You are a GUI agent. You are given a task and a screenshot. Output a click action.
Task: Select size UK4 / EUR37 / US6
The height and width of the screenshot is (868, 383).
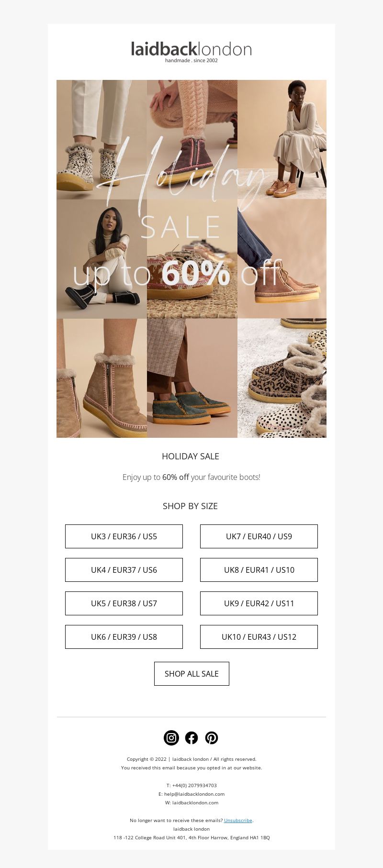(124, 570)
